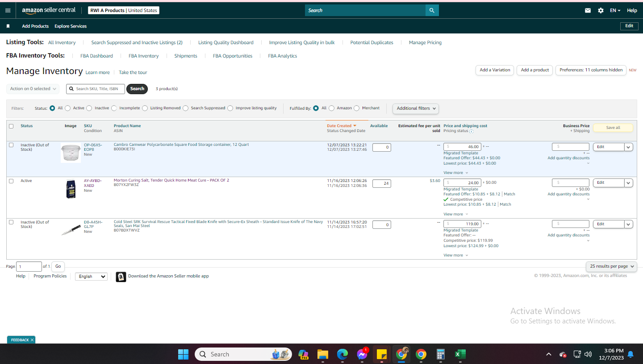This screenshot has width=643, height=364.
Task: Click the Add a Variation button
Action: tap(495, 70)
